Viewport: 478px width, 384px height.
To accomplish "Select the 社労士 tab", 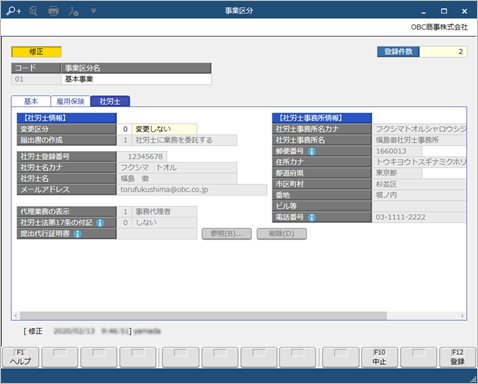I will click(x=110, y=101).
